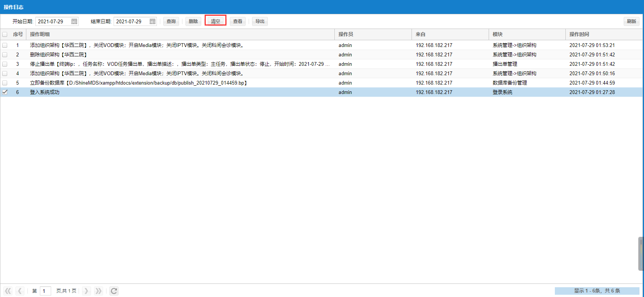This screenshot has height=297, width=644.
Task: Go to the first page
Action: pyautogui.click(x=8, y=291)
